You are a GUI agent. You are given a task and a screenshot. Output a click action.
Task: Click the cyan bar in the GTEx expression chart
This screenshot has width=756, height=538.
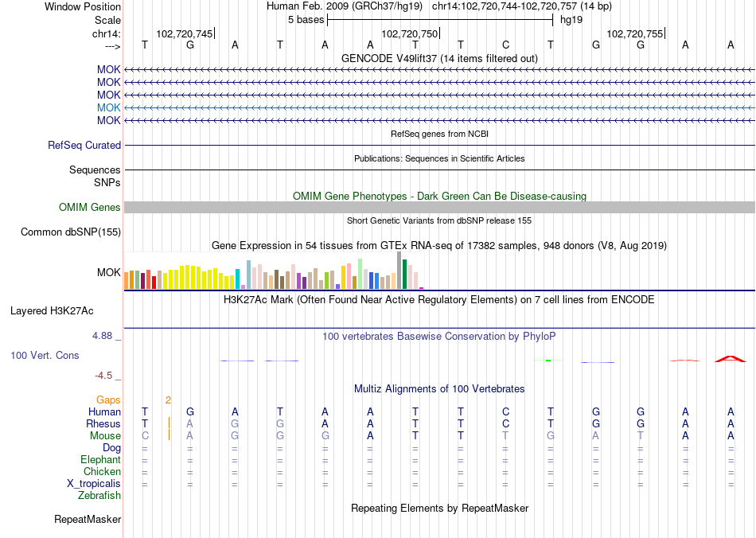237,279
